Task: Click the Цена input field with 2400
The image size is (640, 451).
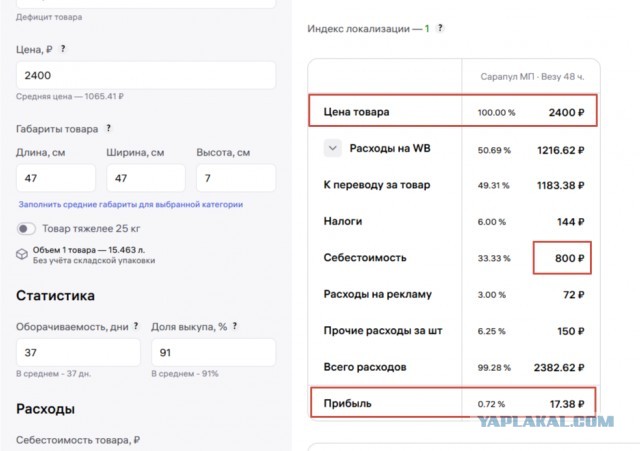Action: tap(146, 75)
